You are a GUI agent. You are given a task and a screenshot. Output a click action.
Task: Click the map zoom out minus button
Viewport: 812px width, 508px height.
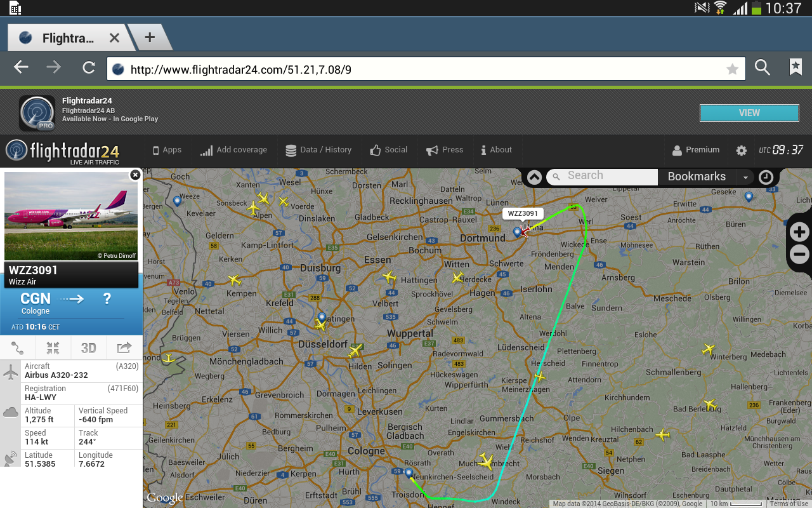[800, 255]
